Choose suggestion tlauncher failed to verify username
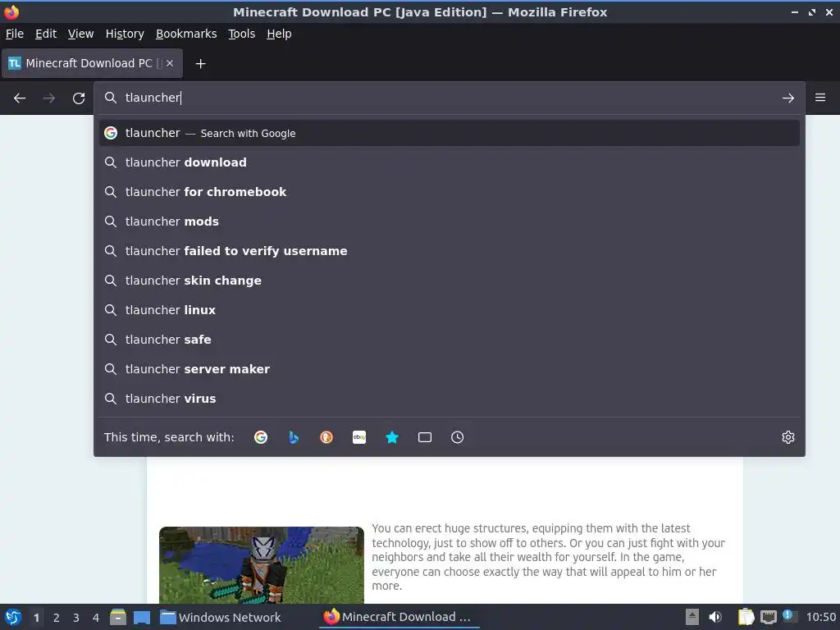Image resolution: width=840 pixels, height=630 pixels. [x=450, y=251]
